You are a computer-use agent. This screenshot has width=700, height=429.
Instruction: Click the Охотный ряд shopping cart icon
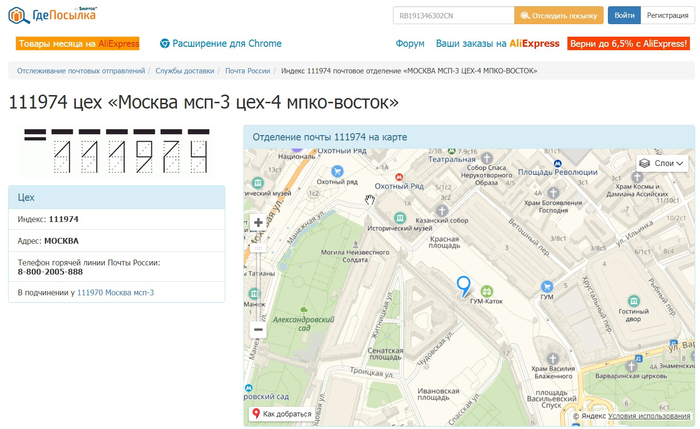coord(338,171)
